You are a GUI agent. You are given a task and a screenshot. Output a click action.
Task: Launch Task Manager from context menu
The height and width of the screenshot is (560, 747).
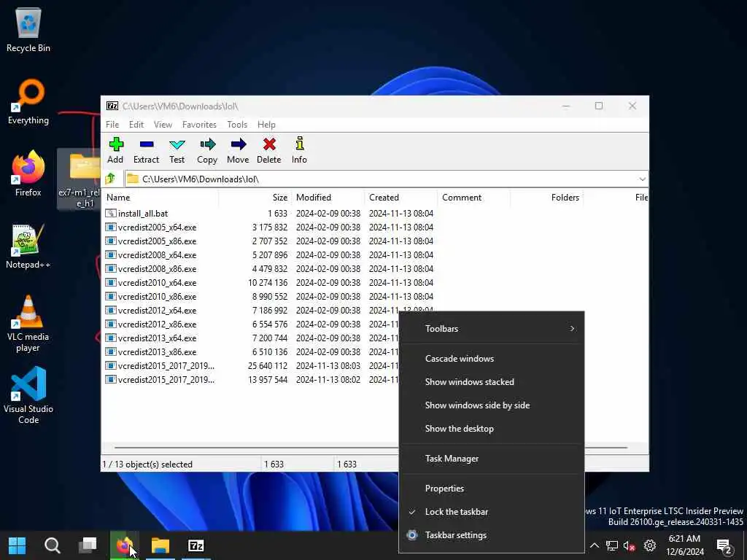pyautogui.click(x=492, y=459)
